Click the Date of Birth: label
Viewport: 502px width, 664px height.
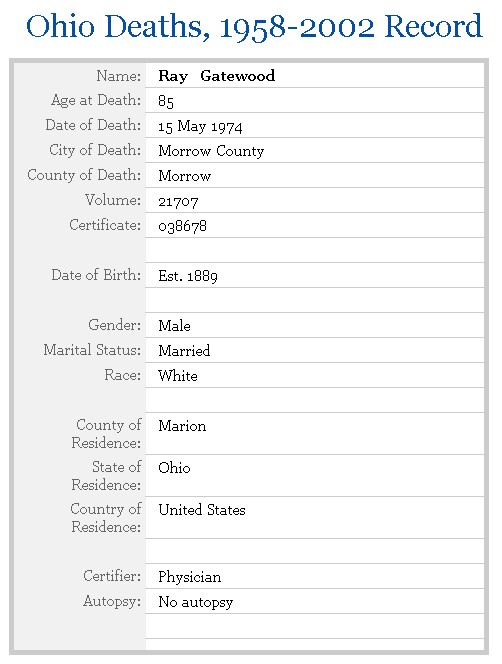(x=96, y=275)
